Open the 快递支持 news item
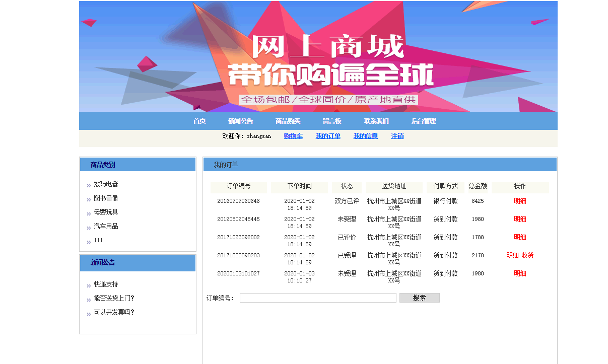 click(x=106, y=284)
